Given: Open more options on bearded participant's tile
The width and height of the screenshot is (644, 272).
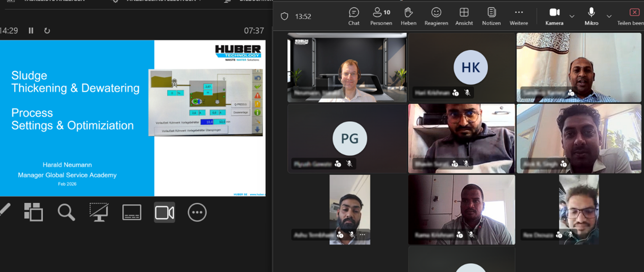Looking at the screenshot, I should tap(362, 235).
